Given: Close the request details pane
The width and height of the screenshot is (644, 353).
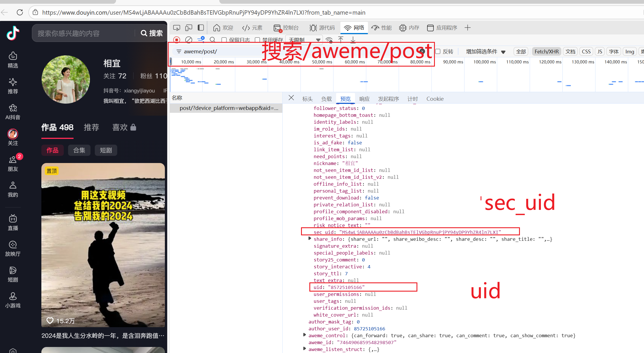Looking at the screenshot, I should (291, 98).
